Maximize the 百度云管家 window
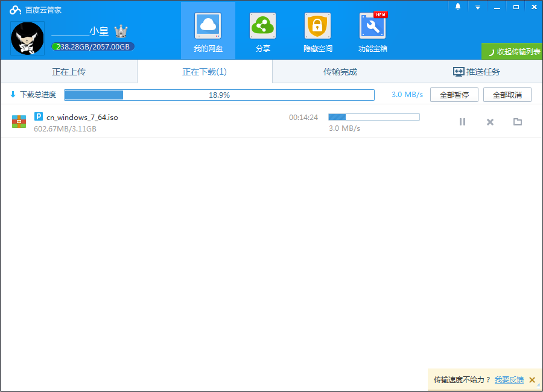 [516, 7]
